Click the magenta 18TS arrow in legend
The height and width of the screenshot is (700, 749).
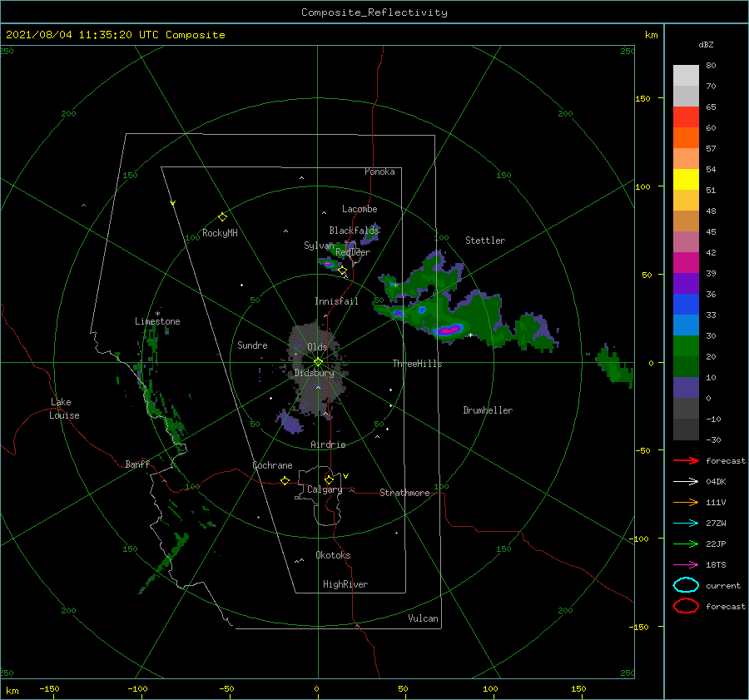pyautogui.click(x=686, y=564)
